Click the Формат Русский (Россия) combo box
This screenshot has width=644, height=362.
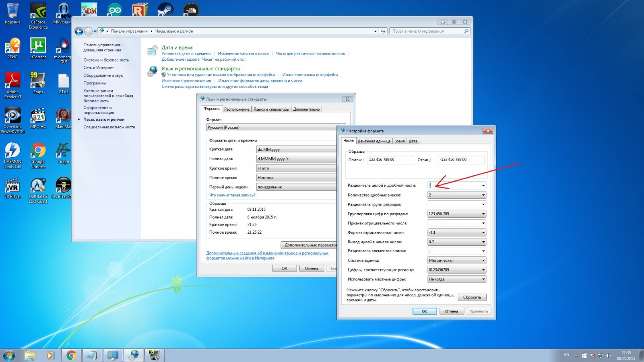pos(272,127)
